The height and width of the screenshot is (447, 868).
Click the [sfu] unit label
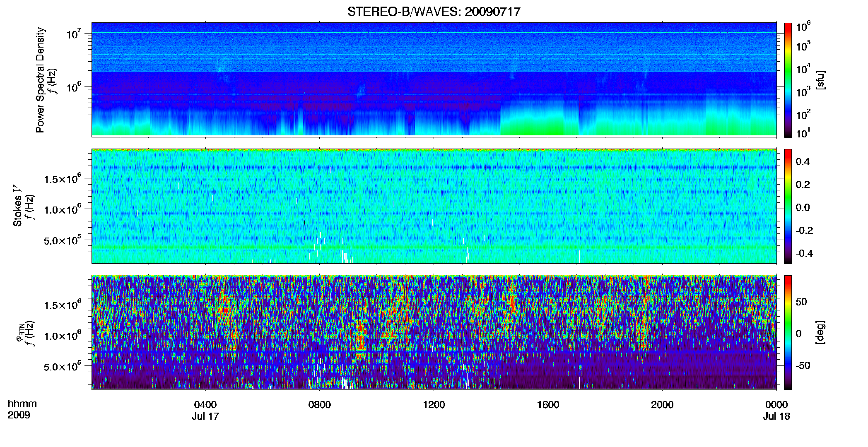(820, 80)
